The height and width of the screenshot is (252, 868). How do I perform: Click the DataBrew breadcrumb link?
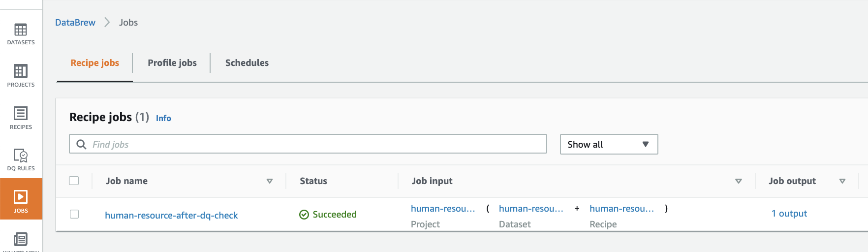pos(75,23)
